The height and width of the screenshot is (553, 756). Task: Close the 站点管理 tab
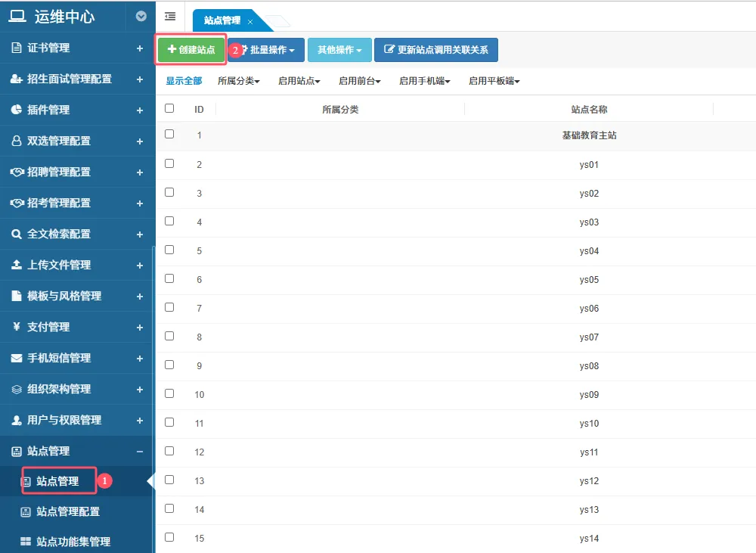click(x=250, y=21)
